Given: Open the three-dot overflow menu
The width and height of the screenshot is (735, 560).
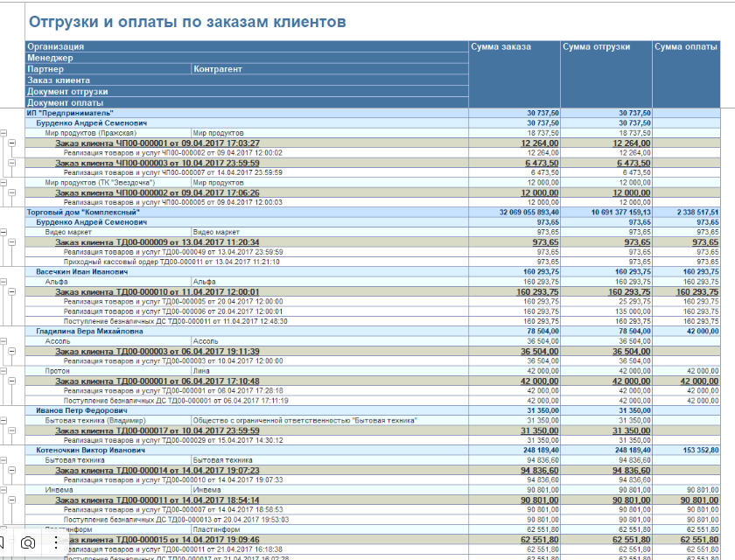Looking at the screenshot, I should click(57, 542).
